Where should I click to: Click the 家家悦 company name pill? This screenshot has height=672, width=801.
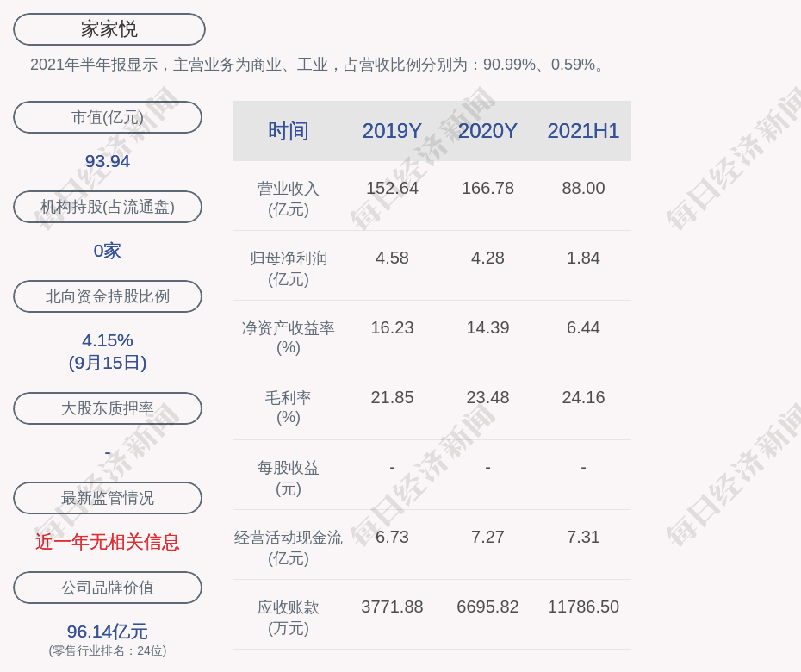coord(109,29)
